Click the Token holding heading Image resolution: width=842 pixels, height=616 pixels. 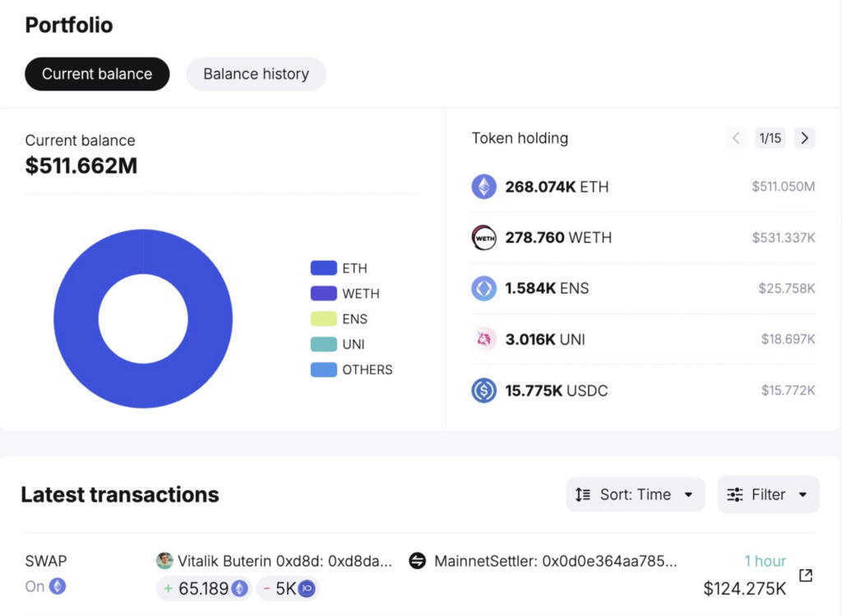[x=520, y=138]
